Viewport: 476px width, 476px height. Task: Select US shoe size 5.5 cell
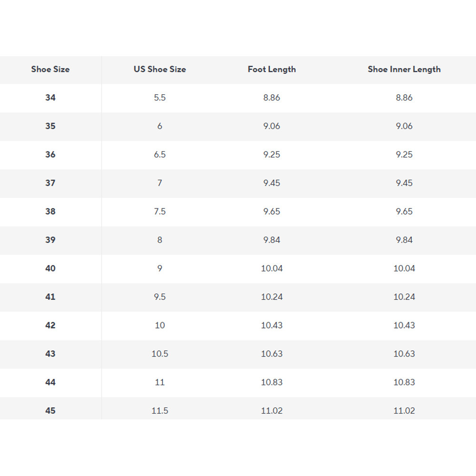(159, 98)
